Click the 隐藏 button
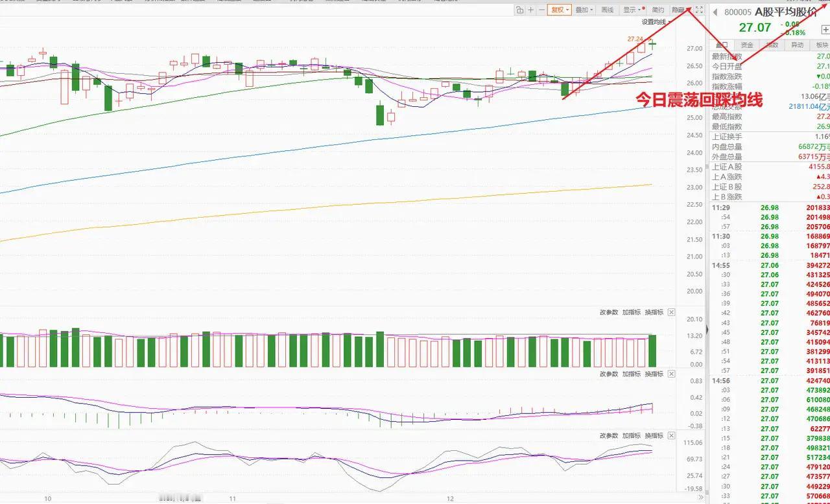 tap(679, 10)
